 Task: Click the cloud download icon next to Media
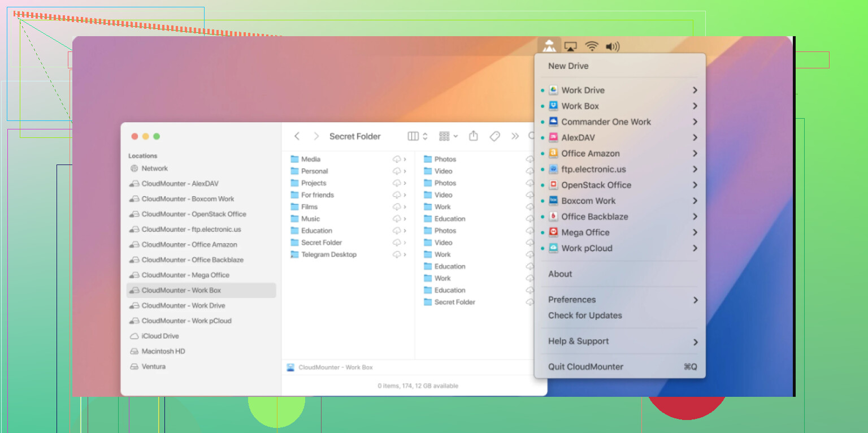click(x=397, y=159)
